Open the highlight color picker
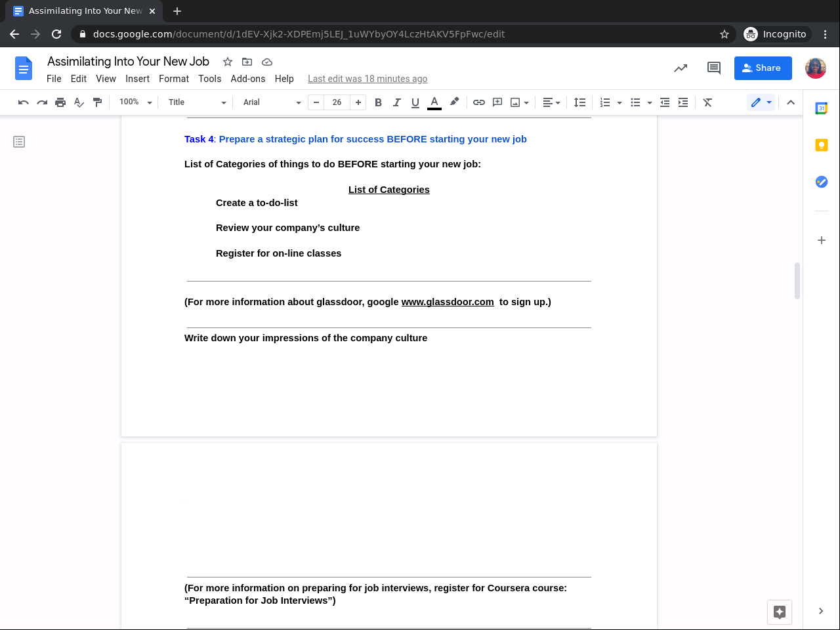840x630 pixels. click(454, 102)
